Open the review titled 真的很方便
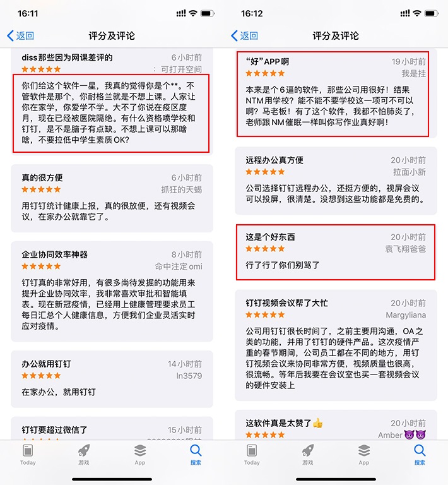Screen dimensions: 448x485 pyautogui.click(x=112, y=198)
